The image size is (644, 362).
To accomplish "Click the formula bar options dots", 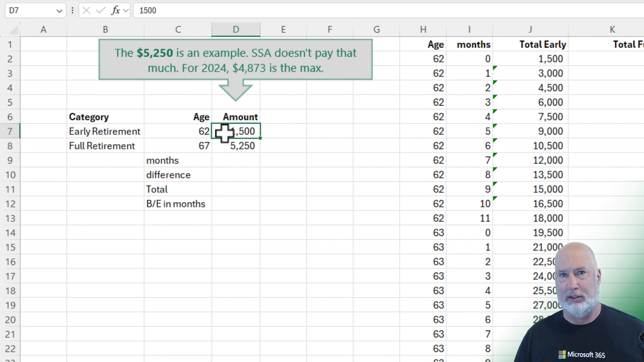I will [72, 10].
